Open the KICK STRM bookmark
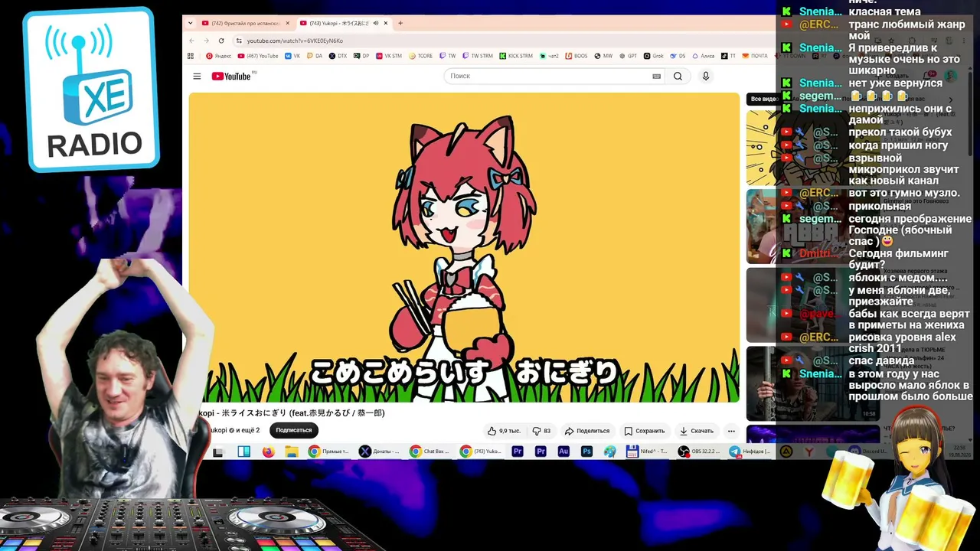The width and height of the screenshot is (980, 551). (516, 56)
